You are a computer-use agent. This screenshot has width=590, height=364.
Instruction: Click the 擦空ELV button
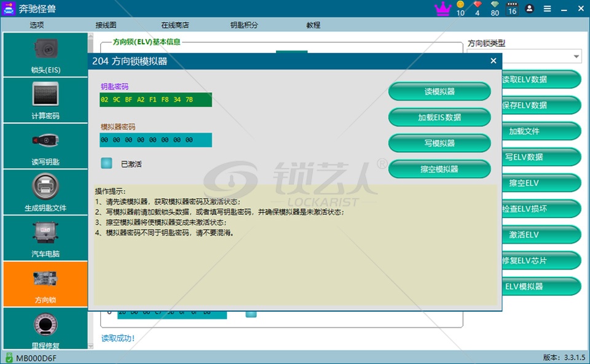click(x=541, y=183)
